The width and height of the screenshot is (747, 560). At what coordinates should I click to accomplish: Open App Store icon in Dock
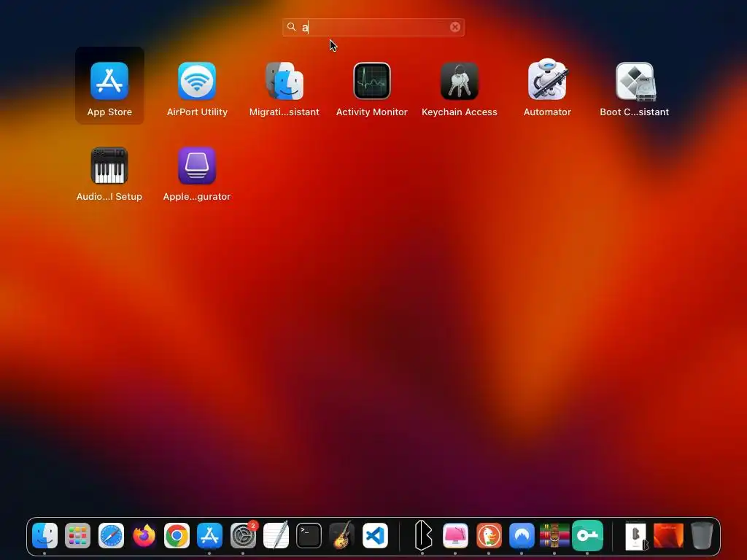[x=209, y=536]
